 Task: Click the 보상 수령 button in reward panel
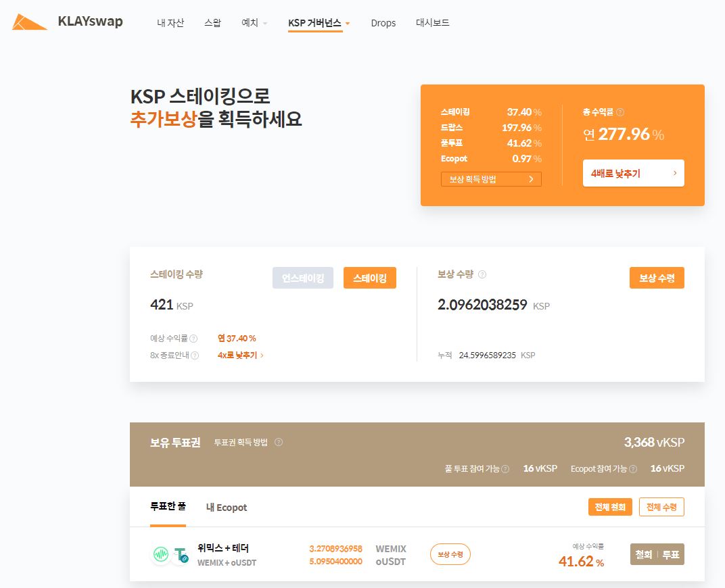(x=657, y=278)
